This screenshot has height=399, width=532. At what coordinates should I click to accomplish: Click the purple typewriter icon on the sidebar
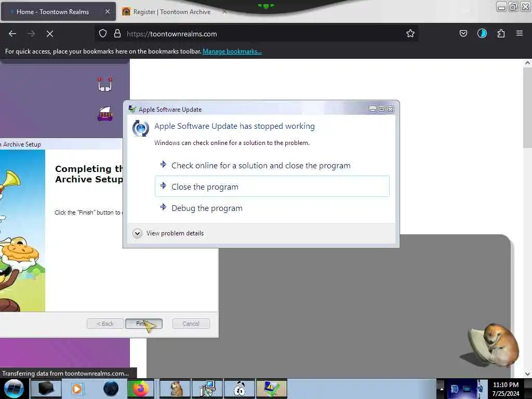(105, 114)
